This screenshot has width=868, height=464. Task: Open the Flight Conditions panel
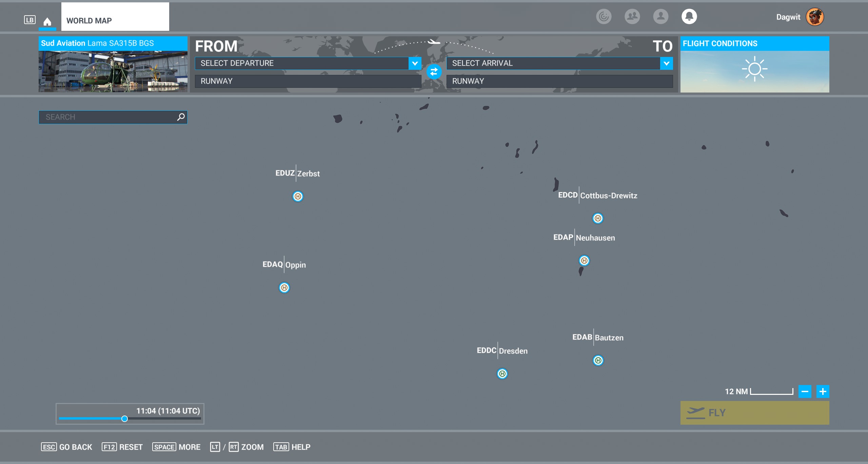pos(755,64)
